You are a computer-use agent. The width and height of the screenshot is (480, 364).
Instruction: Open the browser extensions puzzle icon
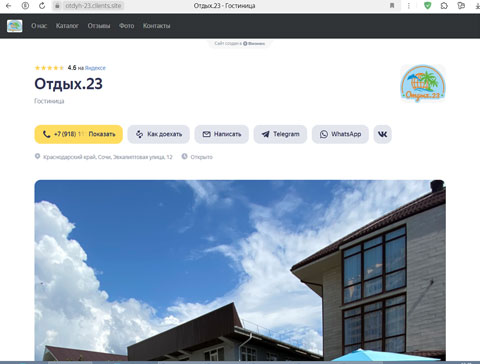[444, 6]
